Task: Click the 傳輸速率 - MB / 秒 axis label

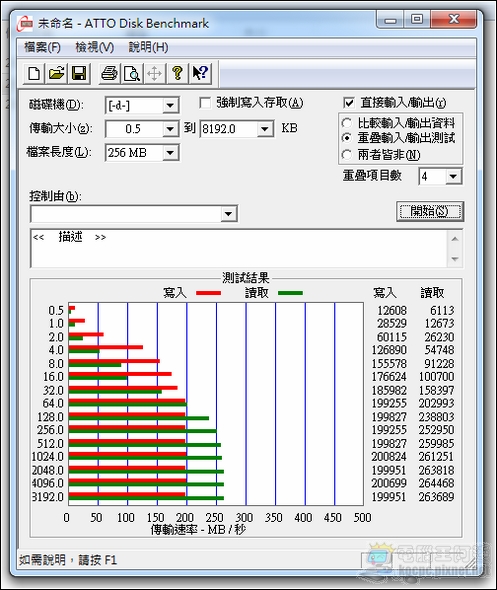Action: pyautogui.click(x=198, y=530)
